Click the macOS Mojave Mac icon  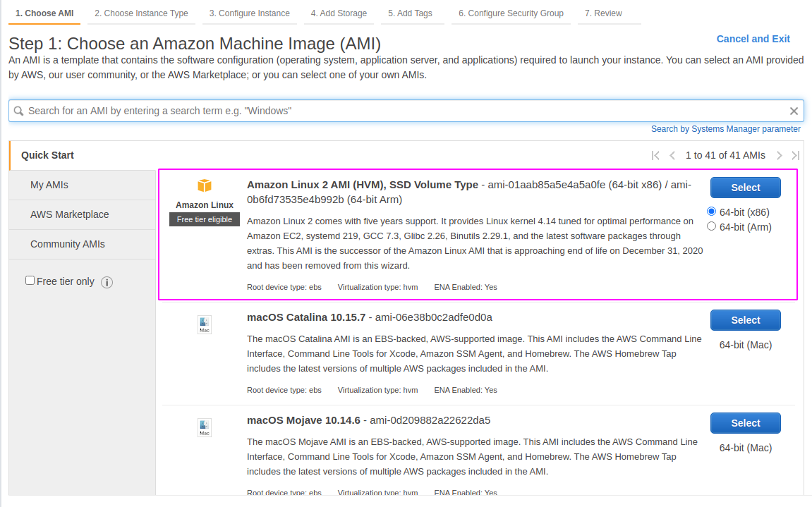pos(204,427)
